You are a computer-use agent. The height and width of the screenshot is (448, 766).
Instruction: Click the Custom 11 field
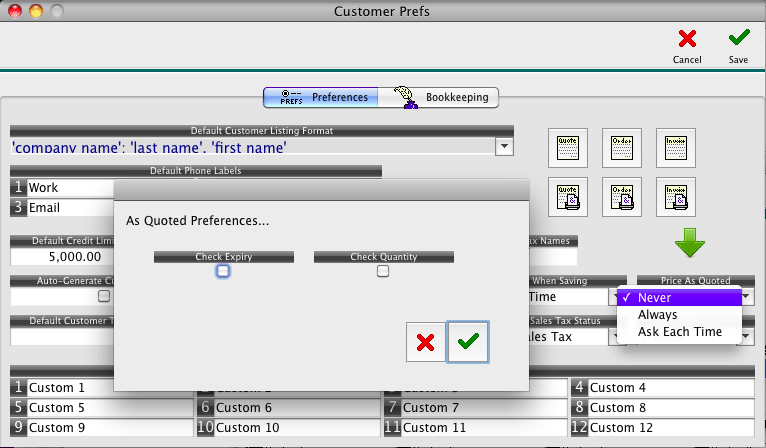click(x=485, y=427)
